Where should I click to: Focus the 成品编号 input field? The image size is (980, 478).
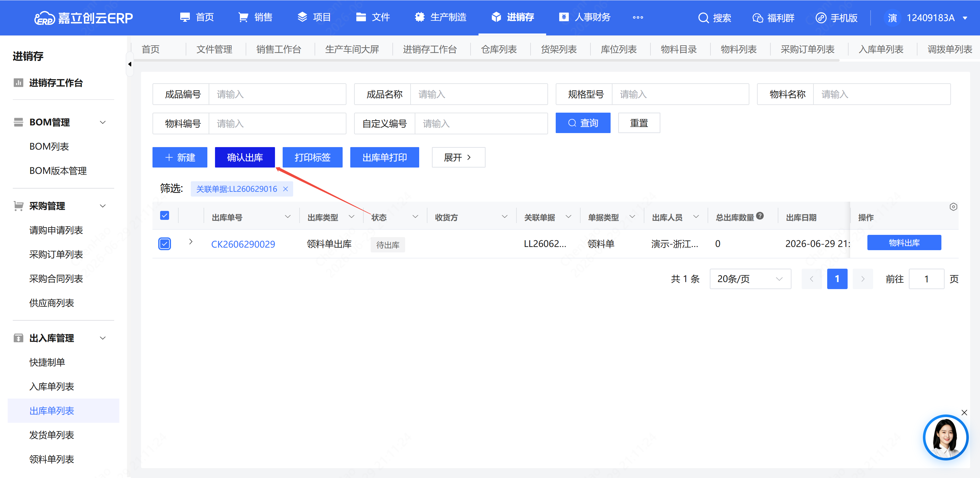tap(277, 94)
